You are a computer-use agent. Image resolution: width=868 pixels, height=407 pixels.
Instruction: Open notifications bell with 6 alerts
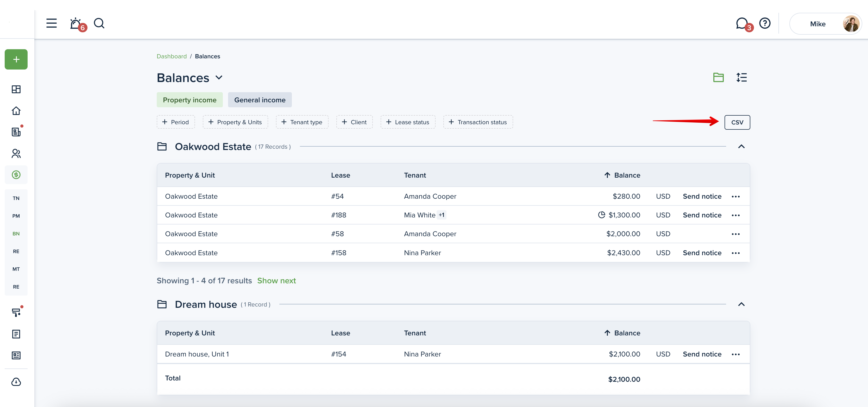coord(76,24)
